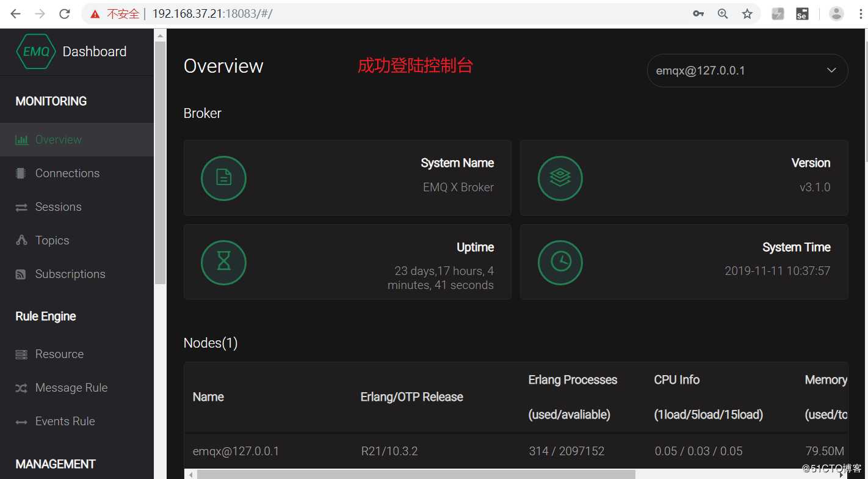Click the Message Rule shuffle icon

click(21, 388)
